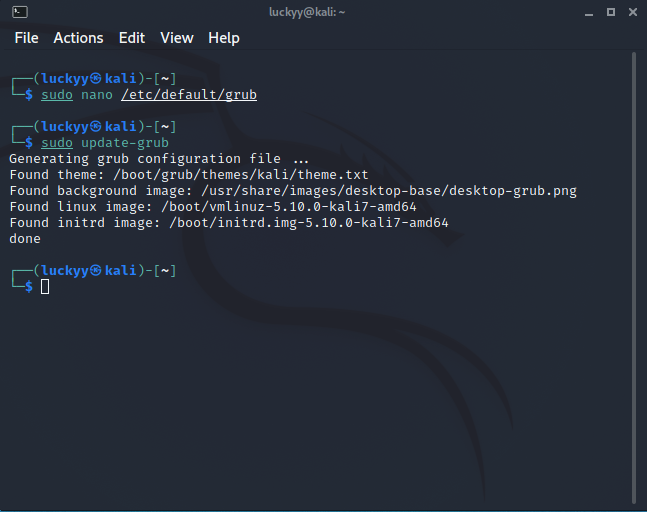Click the done output line
The image size is (647, 512).
25,239
